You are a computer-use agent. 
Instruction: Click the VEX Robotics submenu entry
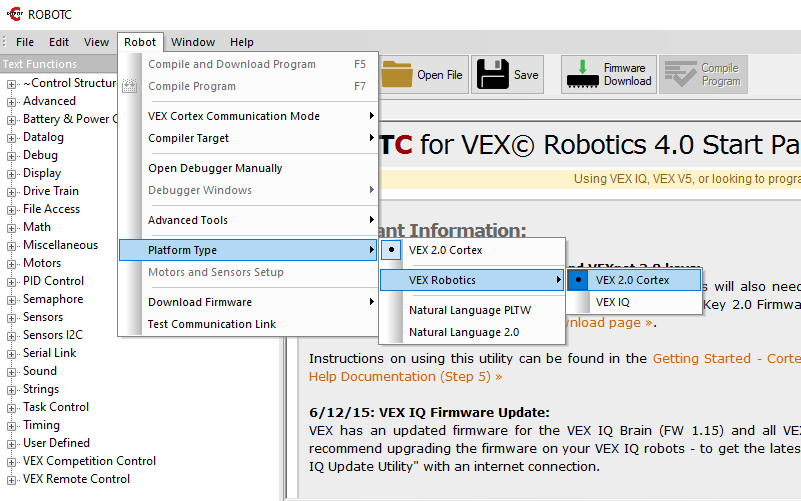(x=472, y=280)
